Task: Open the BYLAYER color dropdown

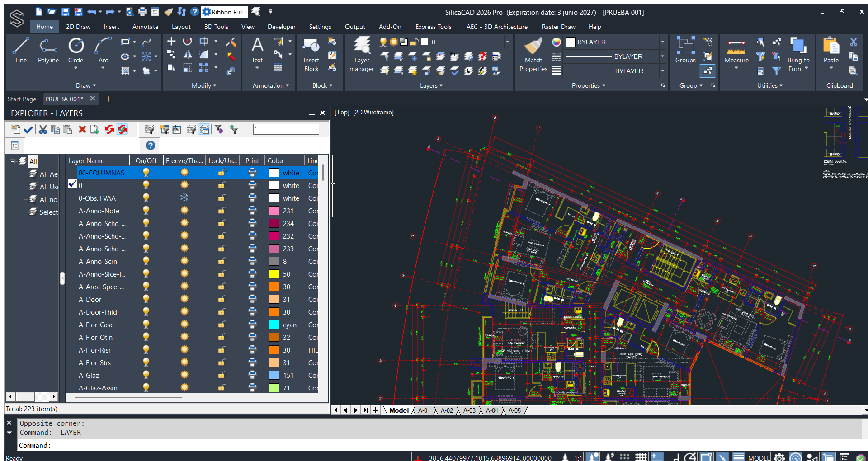Action: click(662, 42)
